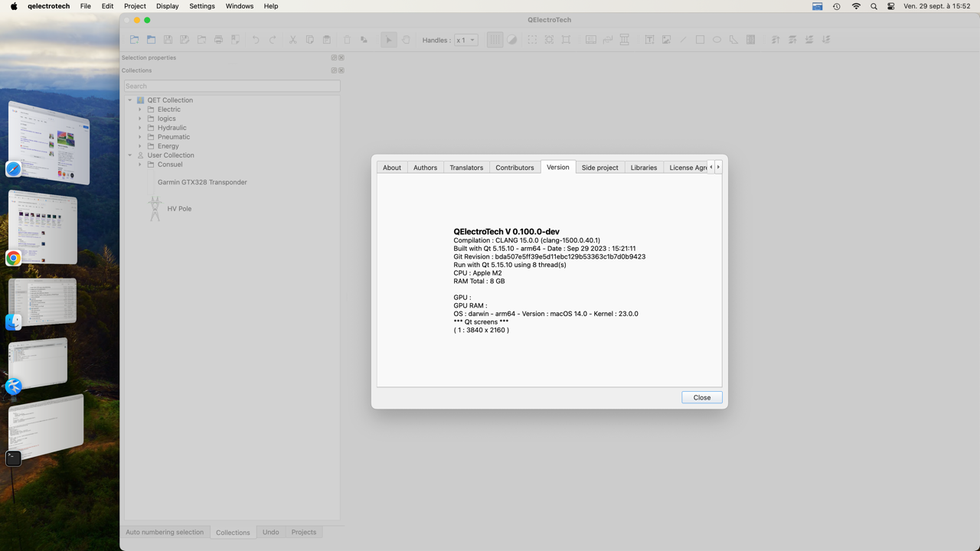This screenshot has height=551, width=980.
Task: Select the rectangle shape tool
Action: (700, 40)
